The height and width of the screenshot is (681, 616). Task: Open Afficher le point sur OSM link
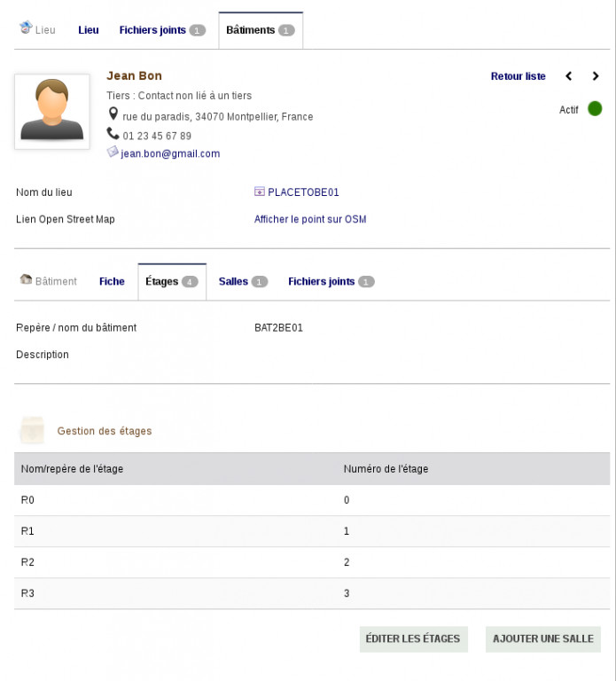point(310,219)
